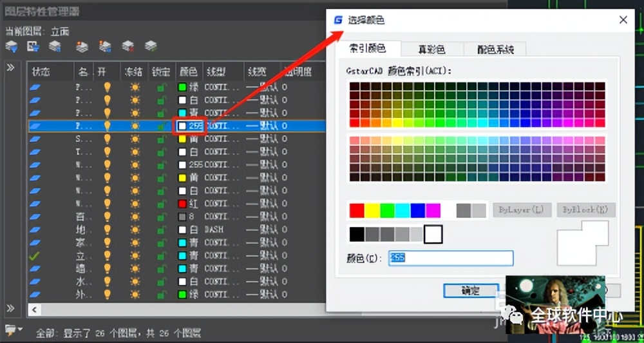Create a new layer with the orange-star icon
The width and height of the screenshot is (644, 343).
click(x=82, y=46)
